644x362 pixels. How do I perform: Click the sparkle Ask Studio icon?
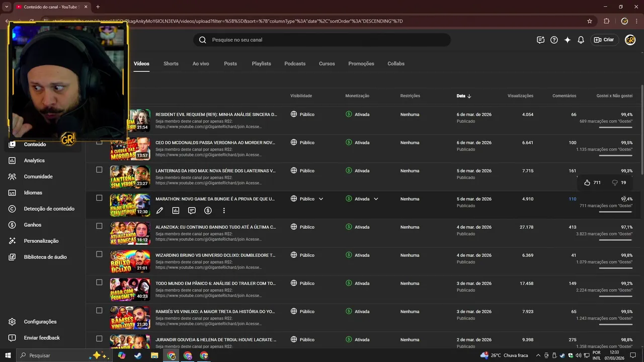click(x=568, y=40)
